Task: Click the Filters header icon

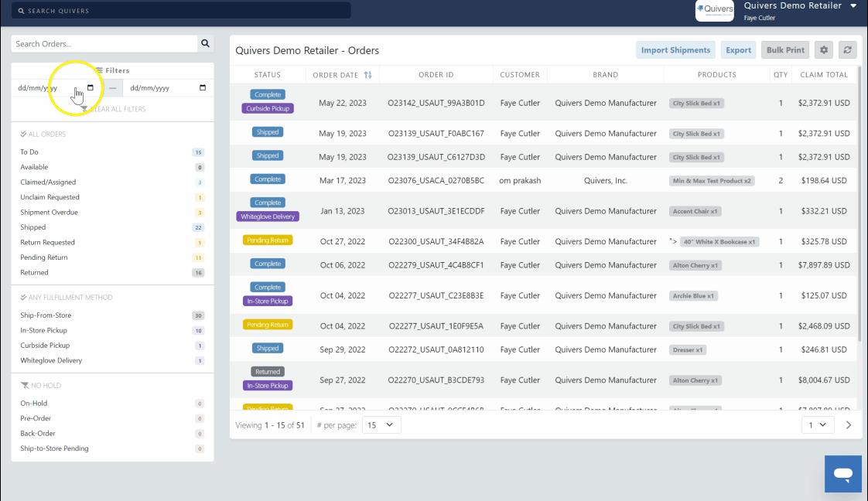Action: [x=99, y=70]
